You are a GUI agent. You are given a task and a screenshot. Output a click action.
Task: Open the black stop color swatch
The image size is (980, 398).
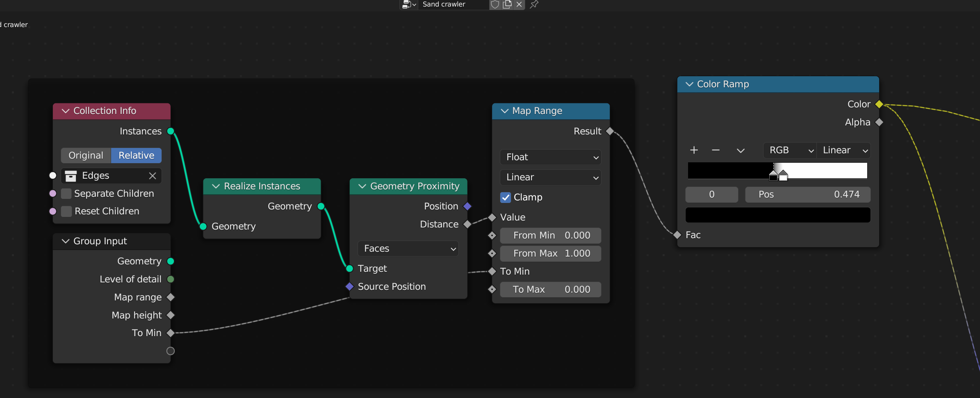(x=778, y=215)
